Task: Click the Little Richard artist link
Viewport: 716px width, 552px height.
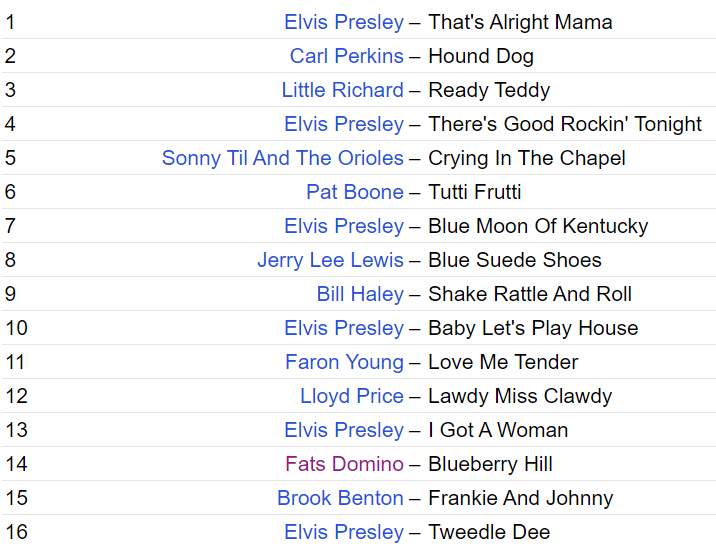Action: pyautogui.click(x=343, y=90)
